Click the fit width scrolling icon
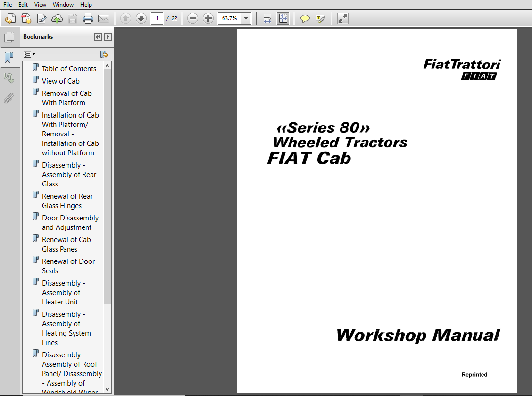The height and width of the screenshot is (396, 532). pos(267,18)
